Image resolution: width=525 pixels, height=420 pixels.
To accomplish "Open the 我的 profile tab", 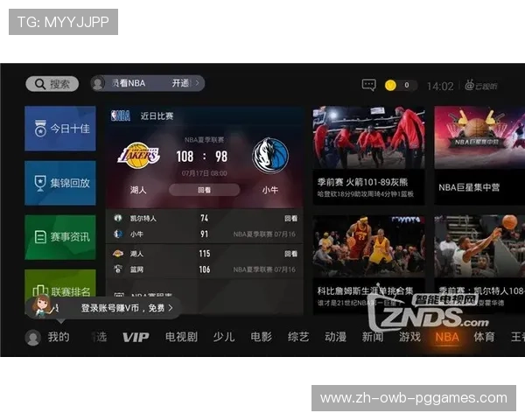I will coord(48,337).
